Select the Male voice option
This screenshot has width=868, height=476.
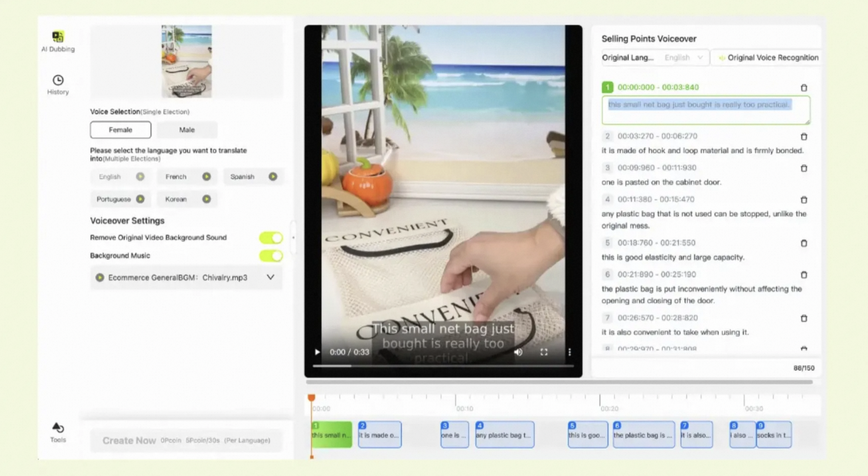pyautogui.click(x=187, y=130)
